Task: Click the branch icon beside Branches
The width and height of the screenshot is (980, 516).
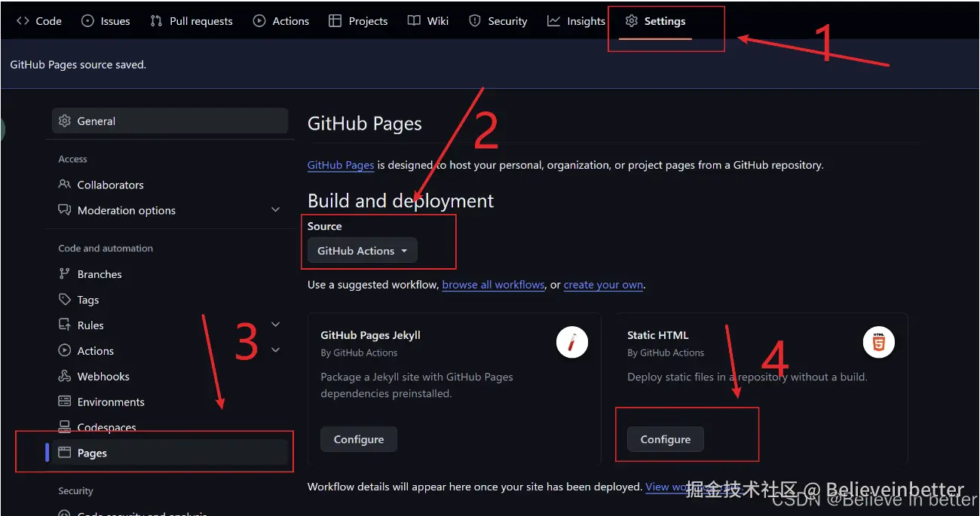Action: (x=65, y=274)
